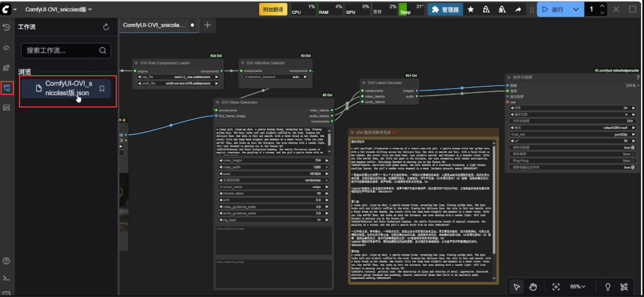Click the 搜索工作流 search field
The height and width of the screenshot is (297, 644).
pyautogui.click(x=61, y=51)
